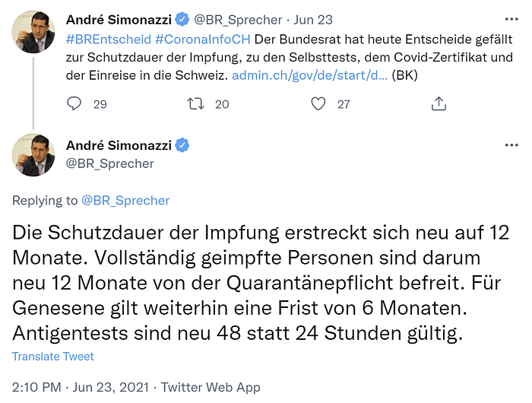Screen dimensions: 532x403
Task: Open the reply tweet's three-dot menu
Action: tap(511, 145)
